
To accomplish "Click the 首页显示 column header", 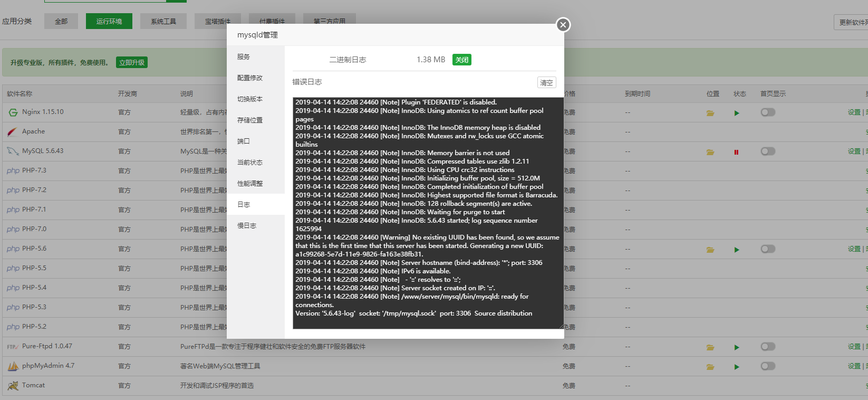I will (x=773, y=94).
